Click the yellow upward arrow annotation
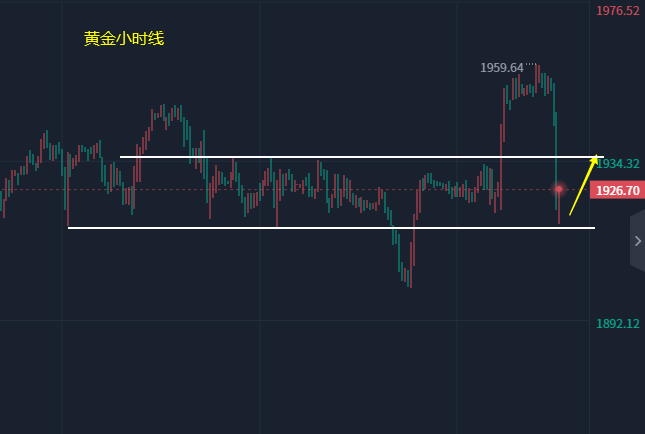Screen dimensions: 645x434 [583, 185]
